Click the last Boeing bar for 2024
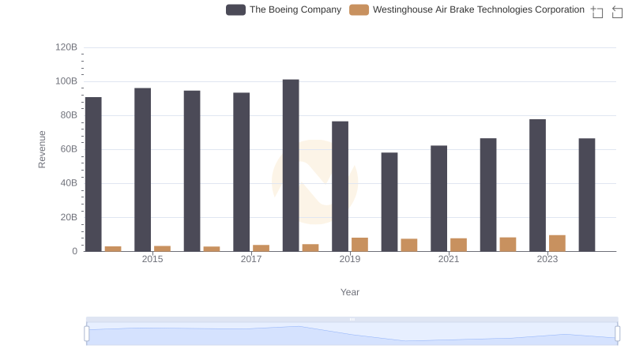This screenshot has width=632, height=364. [587, 194]
